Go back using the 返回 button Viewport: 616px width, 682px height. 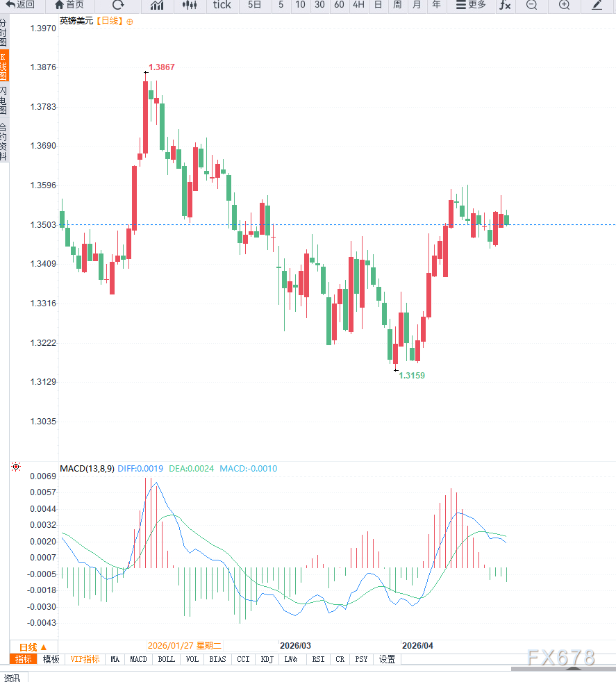tap(21, 5)
